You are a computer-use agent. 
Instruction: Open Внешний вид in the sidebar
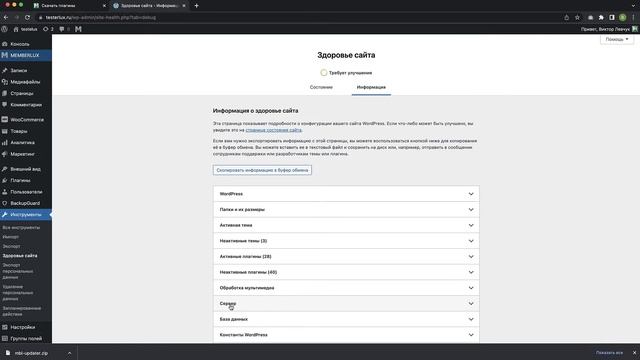(26, 169)
